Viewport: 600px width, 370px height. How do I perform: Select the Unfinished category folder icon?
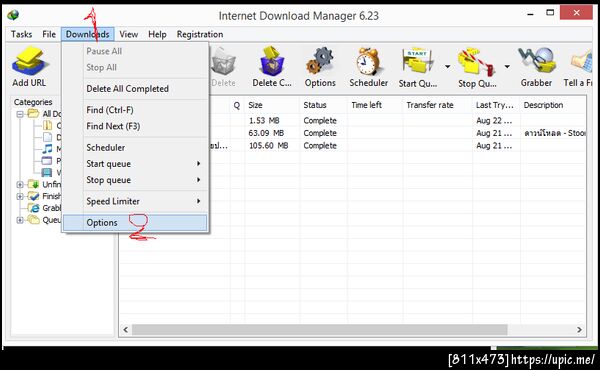point(33,184)
